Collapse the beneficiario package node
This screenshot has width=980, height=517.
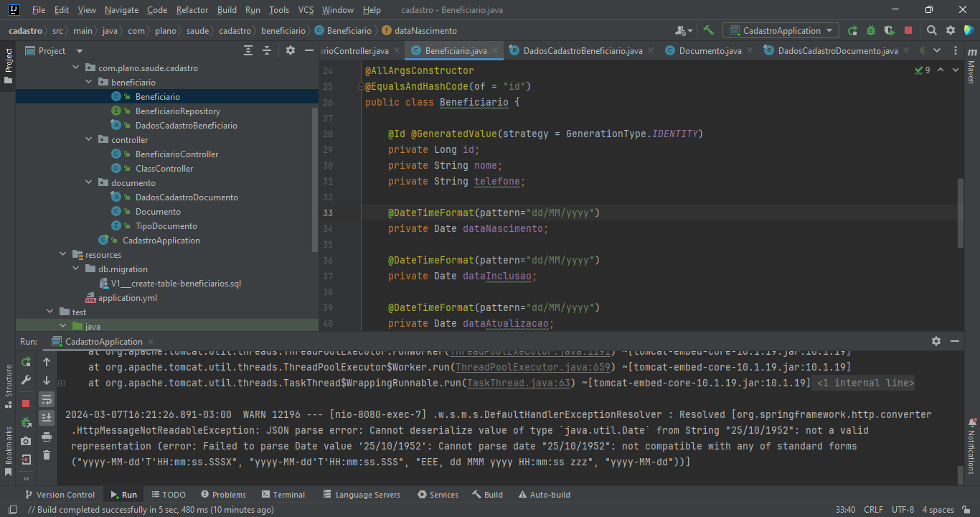pos(88,83)
